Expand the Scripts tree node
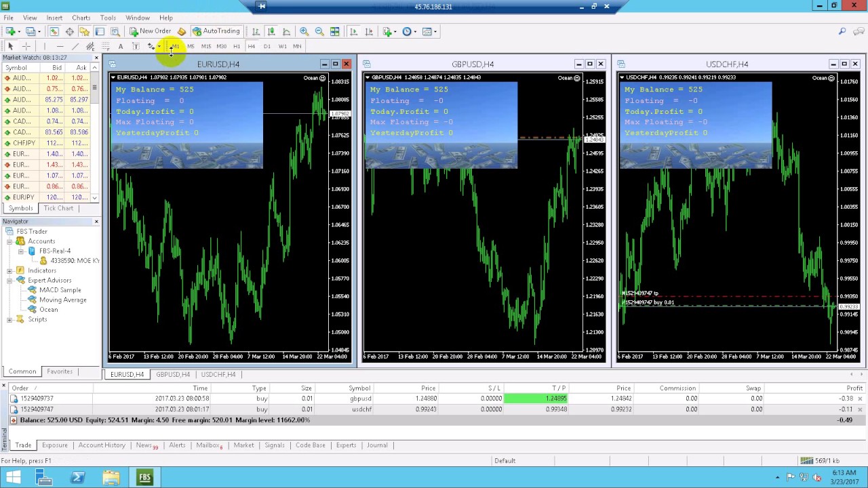 coord(9,319)
